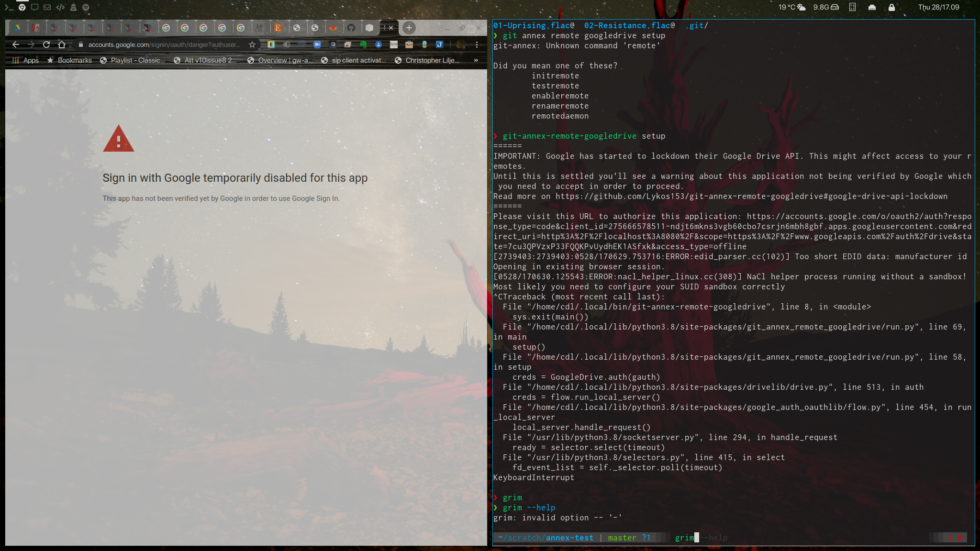Viewport: 980px width, 551px height.
Task: Open the GitLab tab
Action: click(333, 28)
